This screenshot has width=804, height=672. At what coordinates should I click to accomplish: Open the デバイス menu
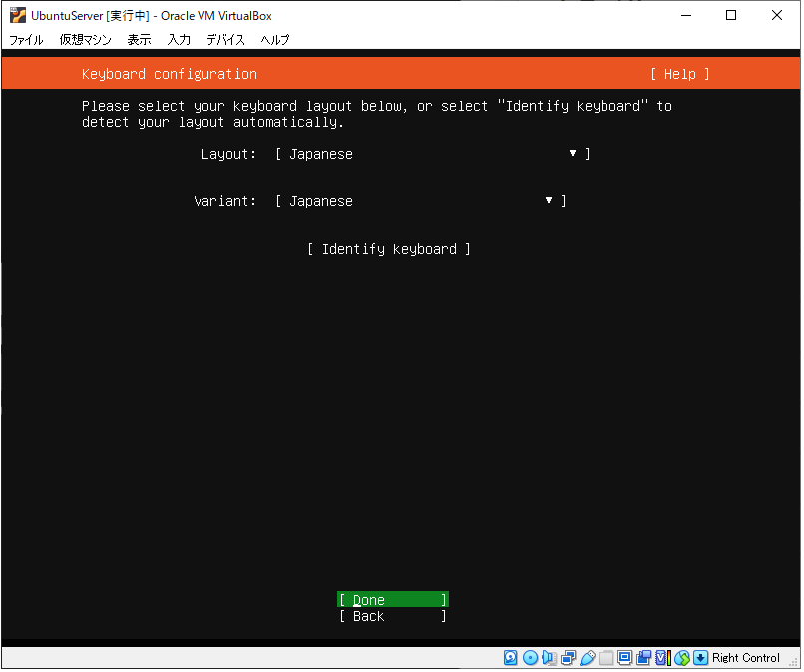coord(225,40)
